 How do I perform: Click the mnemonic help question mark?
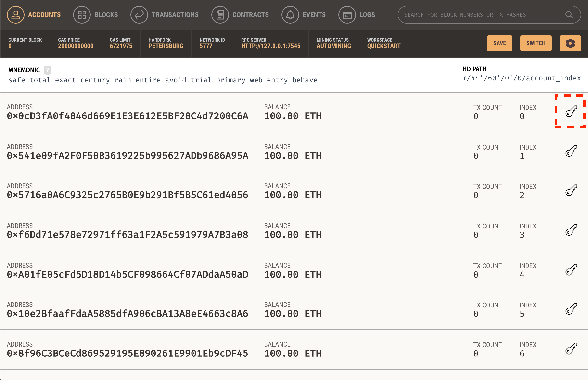point(47,70)
